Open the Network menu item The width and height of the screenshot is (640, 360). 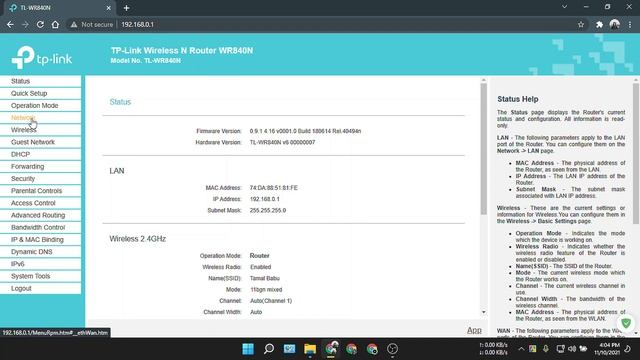pos(41,118)
